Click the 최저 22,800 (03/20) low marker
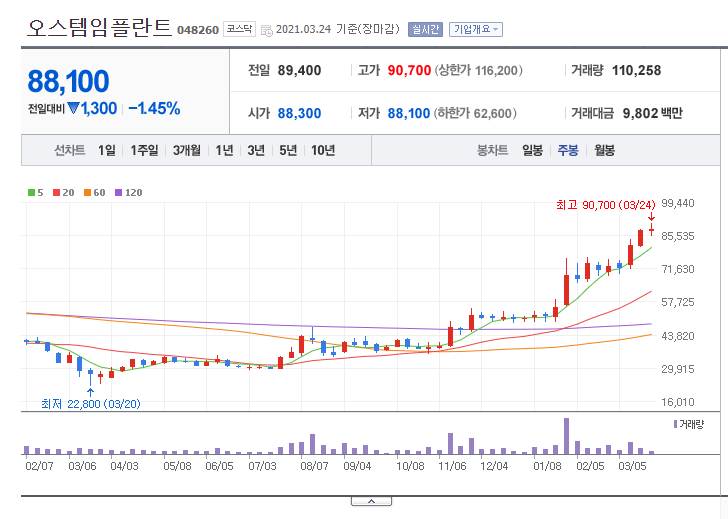Viewport: 728px width, 519px height. click(x=91, y=404)
